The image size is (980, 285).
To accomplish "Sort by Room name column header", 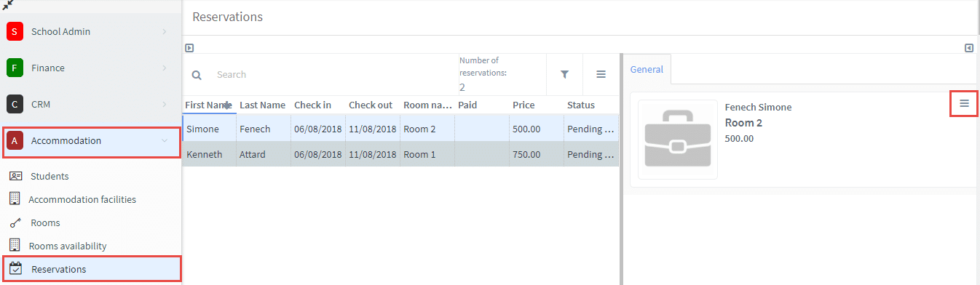I will (427, 105).
